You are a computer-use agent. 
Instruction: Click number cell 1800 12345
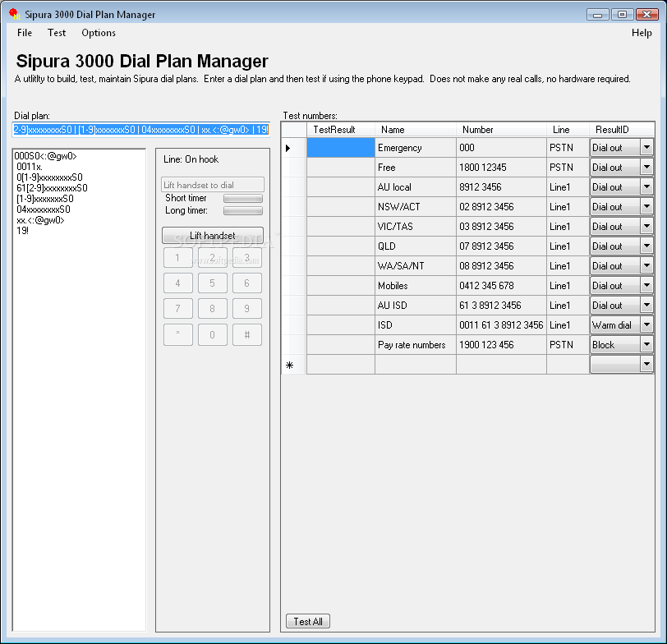[502, 168]
